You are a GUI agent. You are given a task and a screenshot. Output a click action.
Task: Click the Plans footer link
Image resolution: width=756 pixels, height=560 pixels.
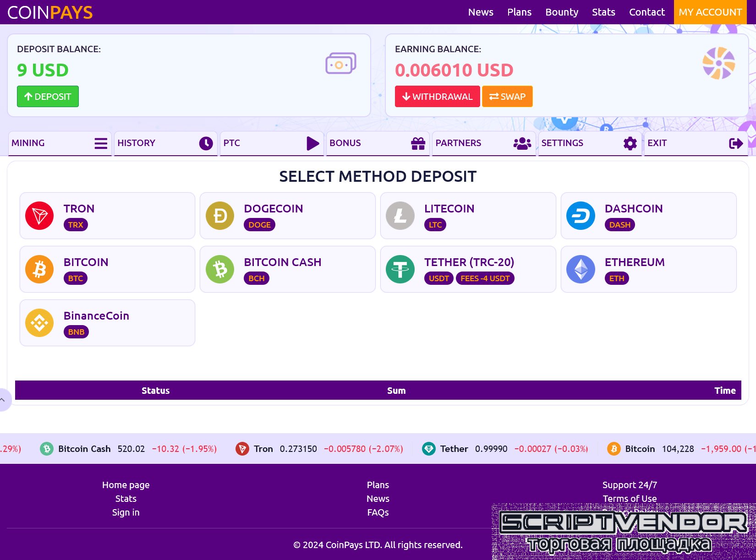click(x=378, y=485)
